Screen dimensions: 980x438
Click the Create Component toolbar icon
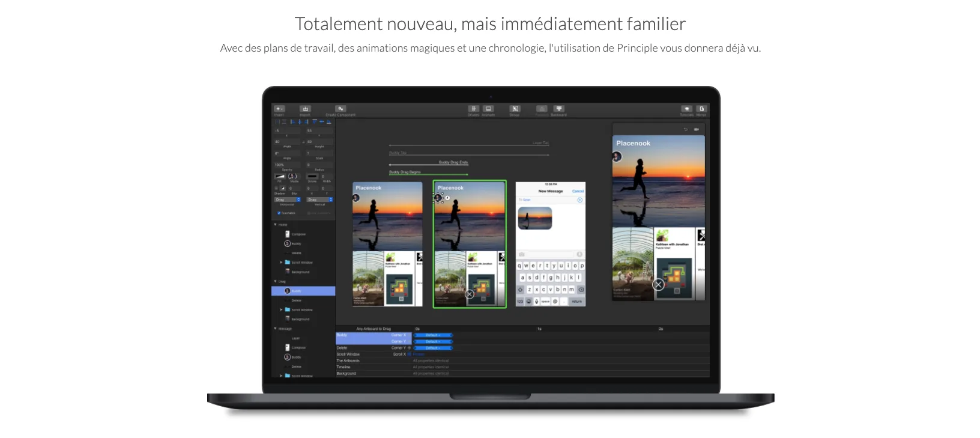[340, 109]
